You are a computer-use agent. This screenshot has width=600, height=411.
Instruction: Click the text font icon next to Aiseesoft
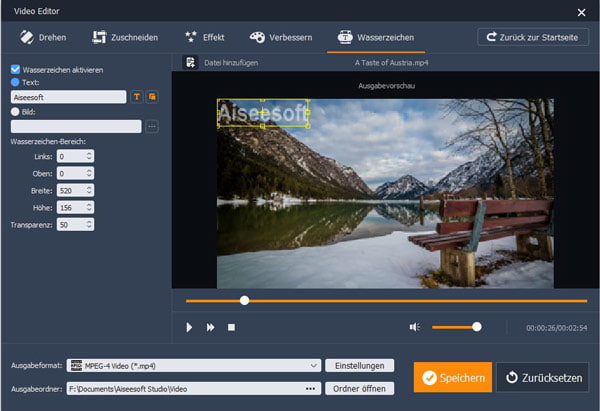[x=137, y=97]
